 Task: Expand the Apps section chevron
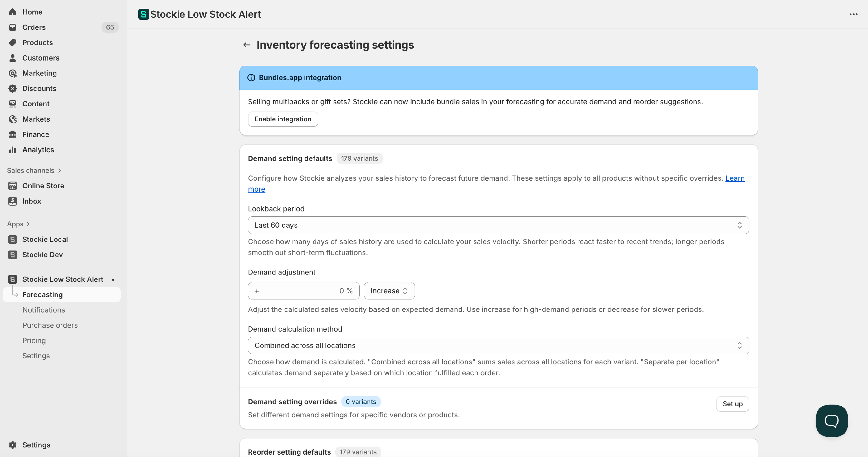(x=28, y=224)
